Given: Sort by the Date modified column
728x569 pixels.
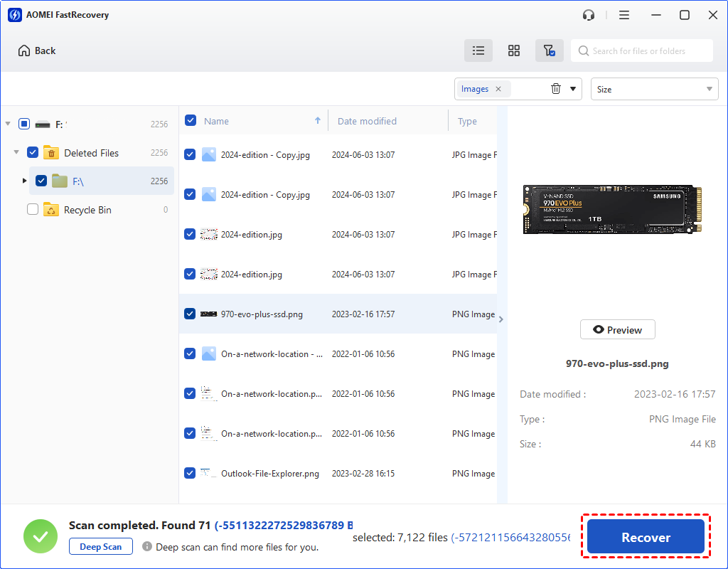Looking at the screenshot, I should [x=367, y=121].
